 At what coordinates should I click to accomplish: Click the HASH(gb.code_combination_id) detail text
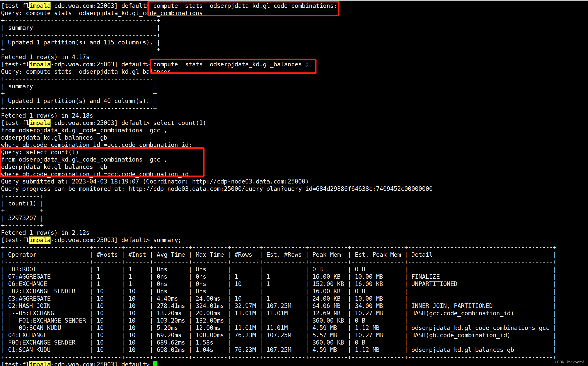tap(460, 335)
